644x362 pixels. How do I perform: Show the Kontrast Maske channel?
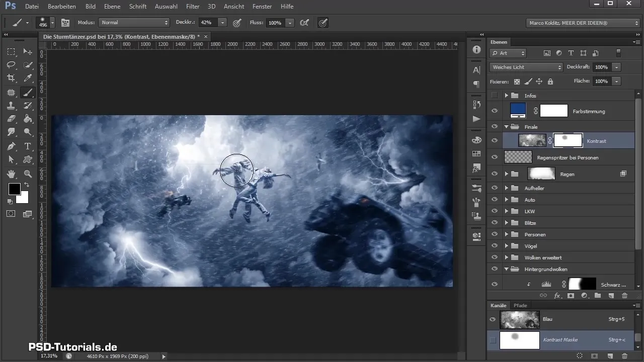tap(493, 340)
